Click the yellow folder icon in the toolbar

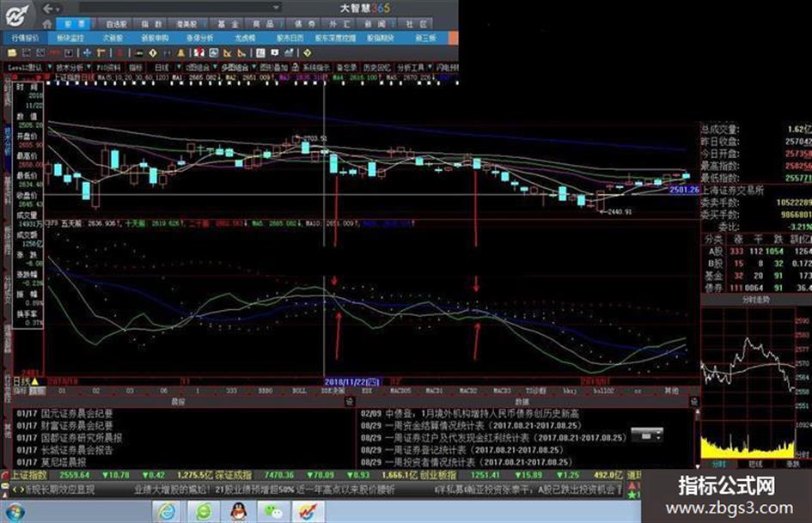pyautogui.click(x=12, y=53)
